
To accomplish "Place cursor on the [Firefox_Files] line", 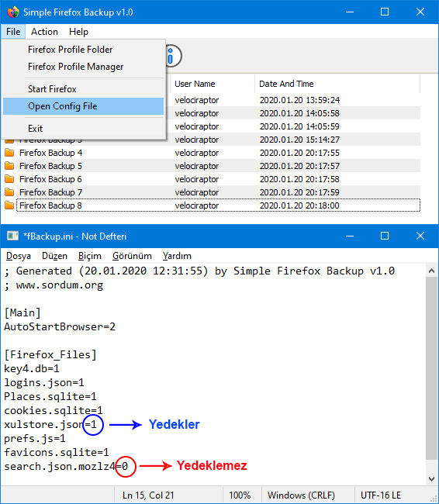I will [x=50, y=355].
